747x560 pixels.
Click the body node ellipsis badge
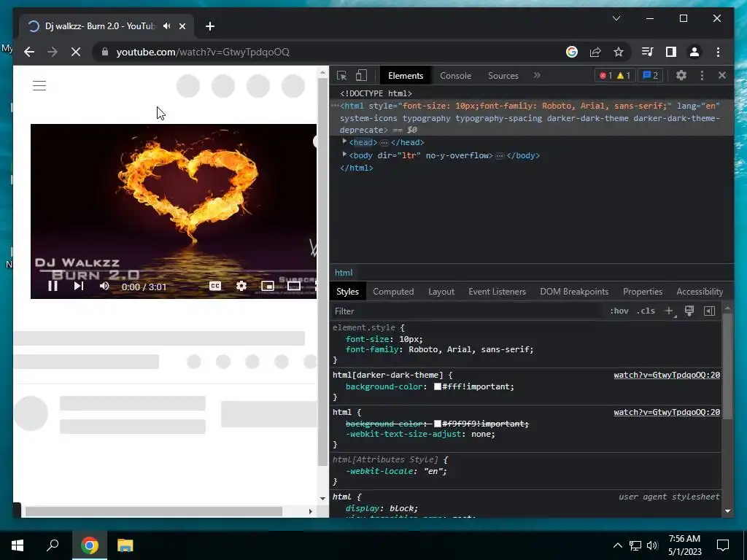pos(499,156)
